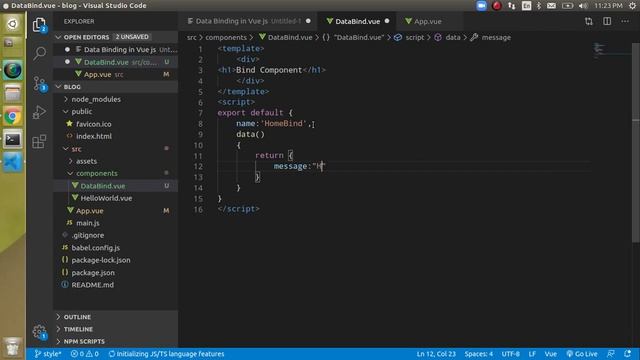The width and height of the screenshot is (640, 360).
Task: Select the DataBind.vue editor tab
Action: tap(358, 21)
